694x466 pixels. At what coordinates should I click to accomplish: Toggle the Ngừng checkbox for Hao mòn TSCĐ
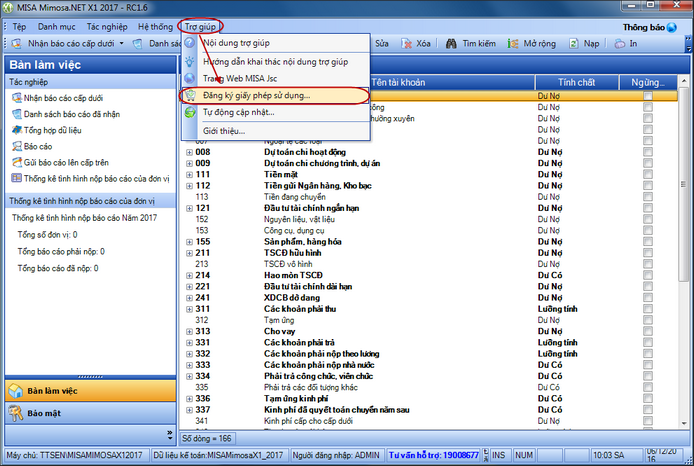click(648, 275)
